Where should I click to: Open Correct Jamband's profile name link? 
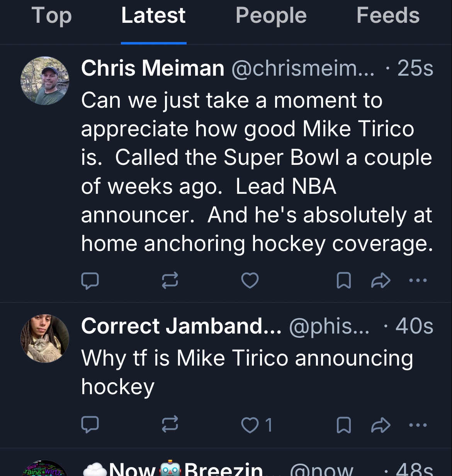pos(181,326)
